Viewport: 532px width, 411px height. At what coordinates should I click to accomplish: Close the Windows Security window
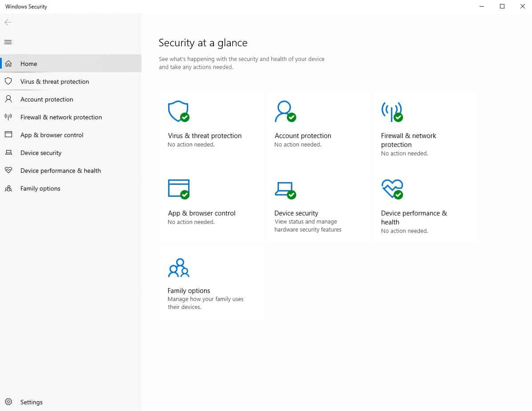(523, 6)
